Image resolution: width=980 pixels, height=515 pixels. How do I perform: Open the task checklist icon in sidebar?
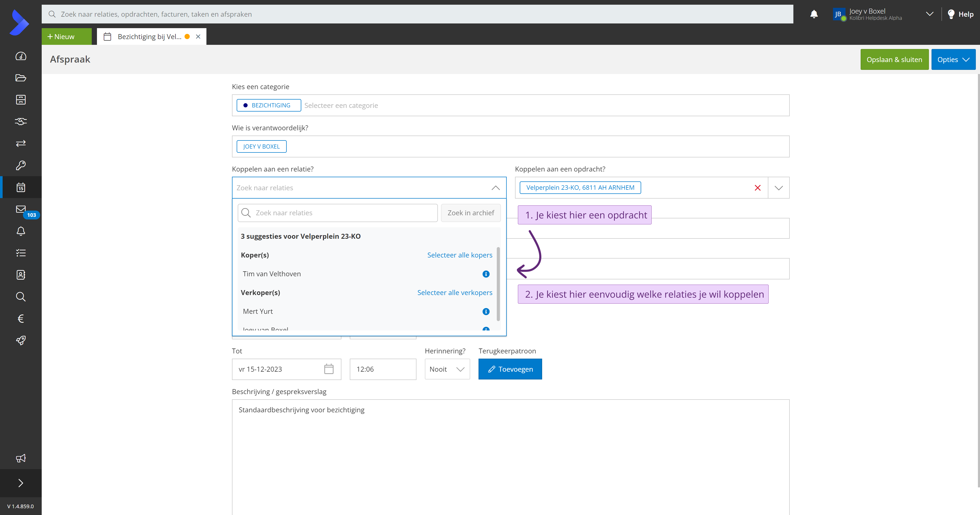[x=21, y=253]
